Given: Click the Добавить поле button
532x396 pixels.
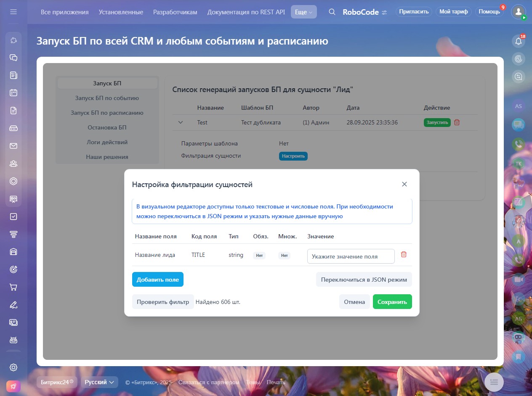Looking at the screenshot, I should [x=157, y=280].
